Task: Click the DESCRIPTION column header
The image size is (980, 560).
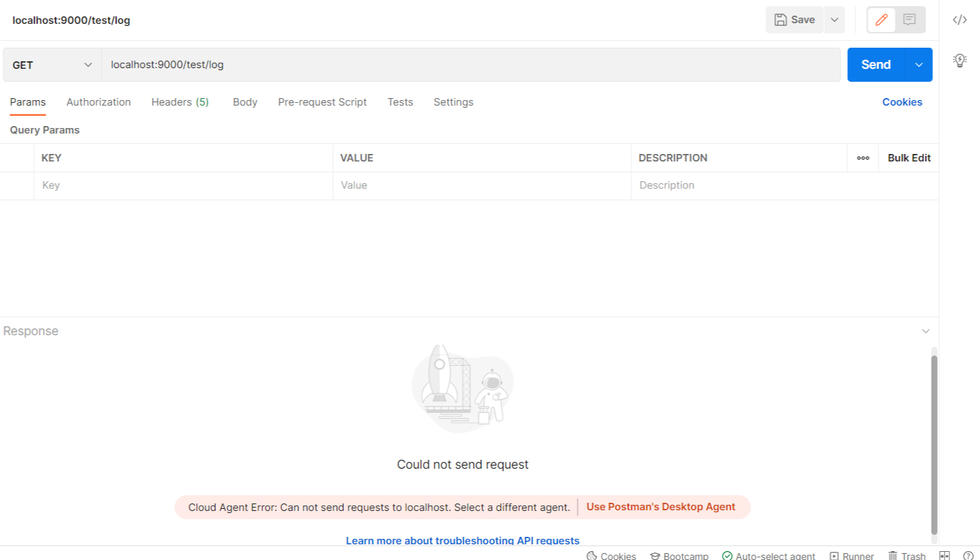Action: 673,158
